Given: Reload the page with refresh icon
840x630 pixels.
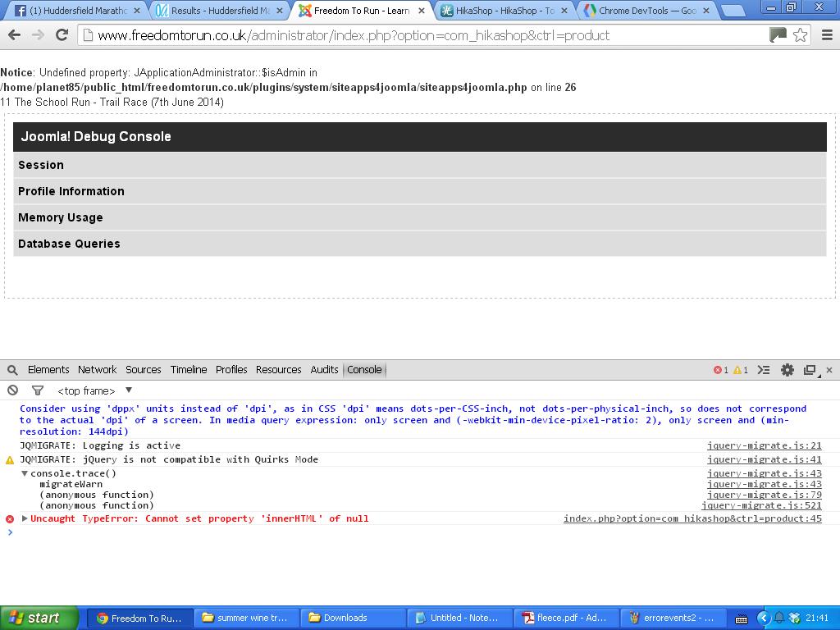Looking at the screenshot, I should [x=62, y=35].
